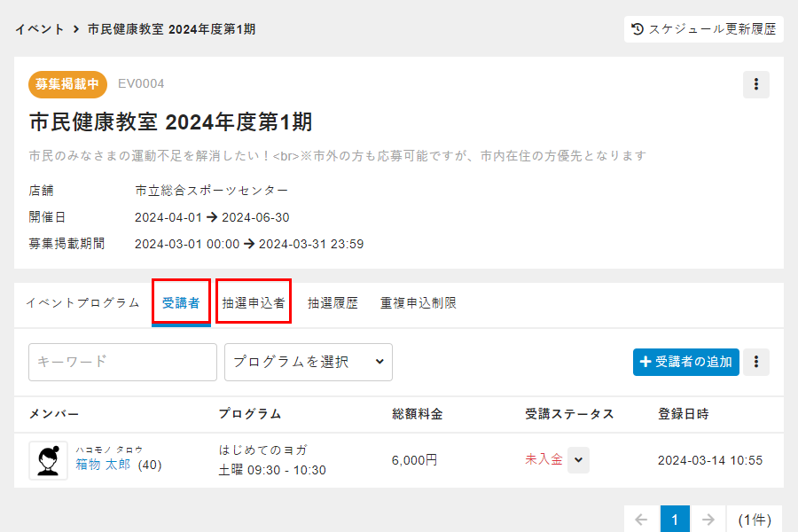This screenshot has height=532, width=798.
Task: Click the 受講者の追加 button
Action: click(685, 362)
